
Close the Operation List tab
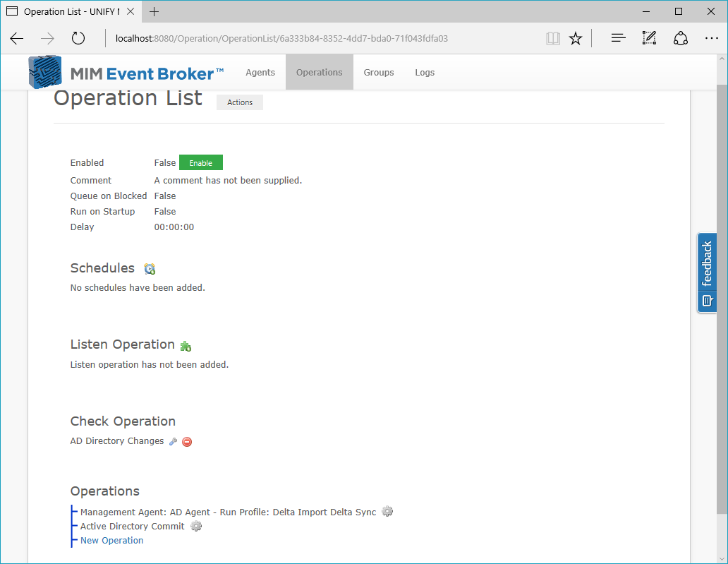pos(131,11)
